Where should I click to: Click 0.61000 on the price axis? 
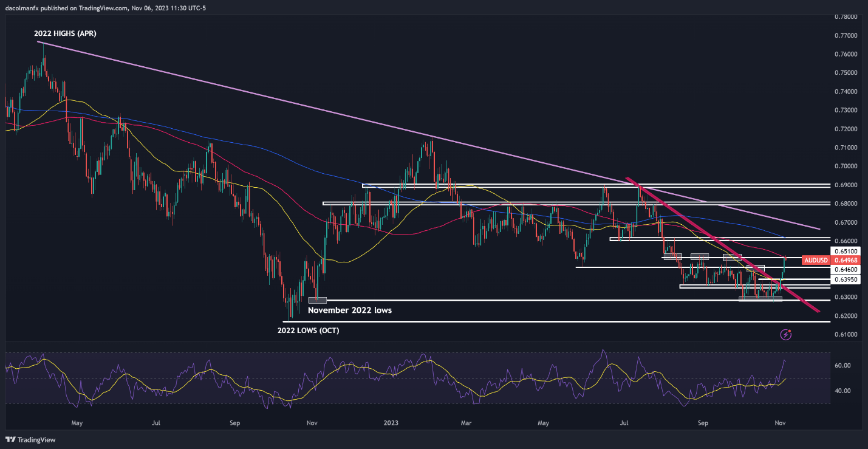[846, 335]
